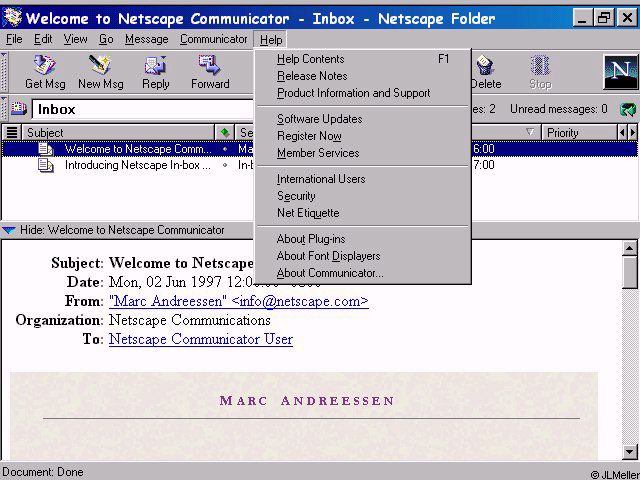The image size is (640, 480).
Task: Sort by the Priority column header
Action: click(x=579, y=132)
